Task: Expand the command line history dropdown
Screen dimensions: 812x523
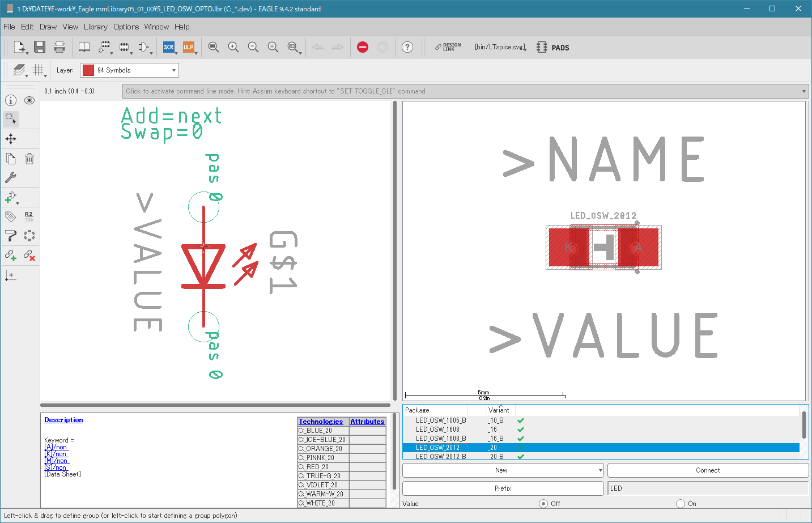Action: (x=804, y=91)
